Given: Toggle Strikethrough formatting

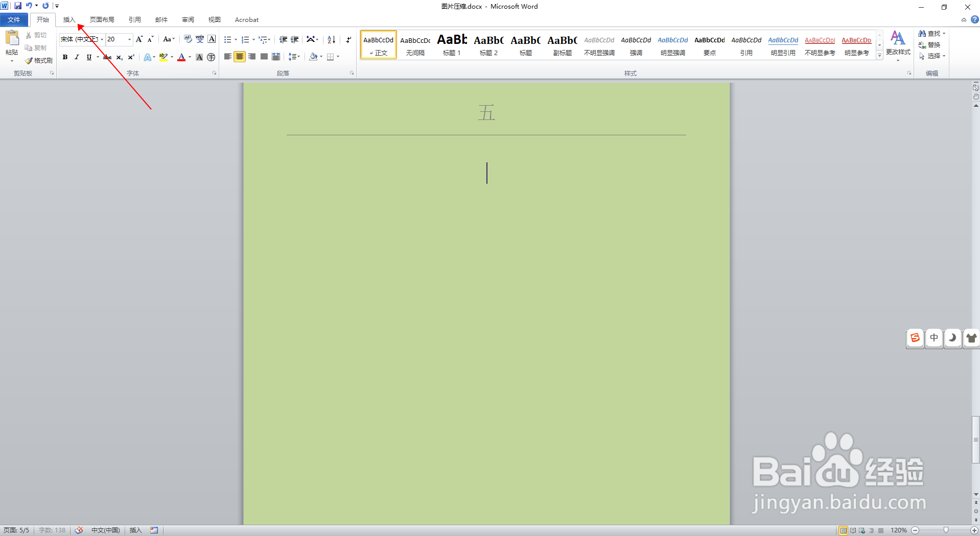Looking at the screenshot, I should 107,57.
